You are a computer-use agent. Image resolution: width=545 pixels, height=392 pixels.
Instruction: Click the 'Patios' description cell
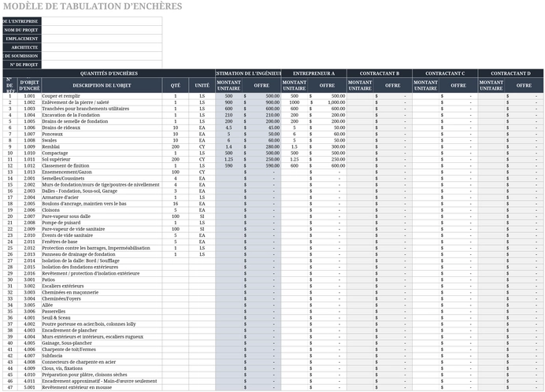pos(102,279)
